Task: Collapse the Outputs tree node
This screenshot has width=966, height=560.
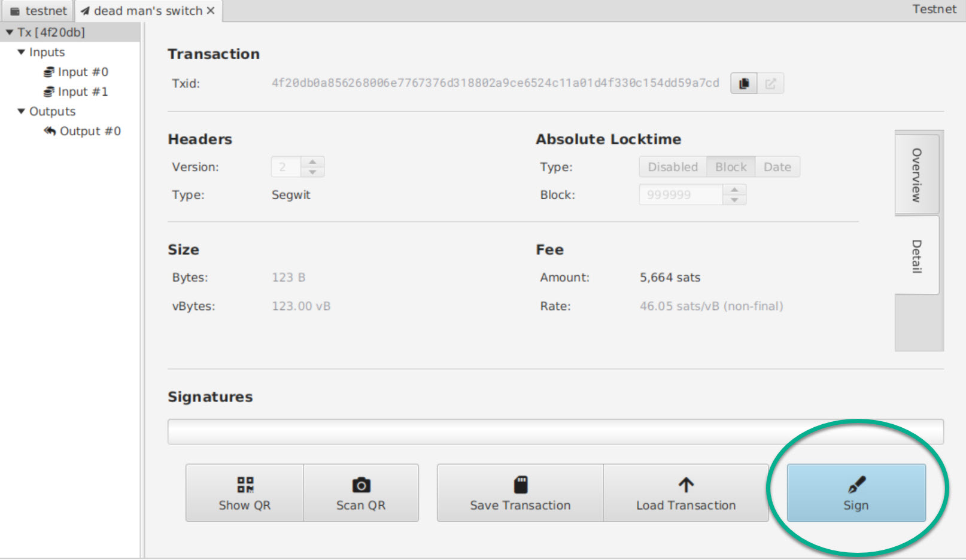Action: tap(22, 111)
